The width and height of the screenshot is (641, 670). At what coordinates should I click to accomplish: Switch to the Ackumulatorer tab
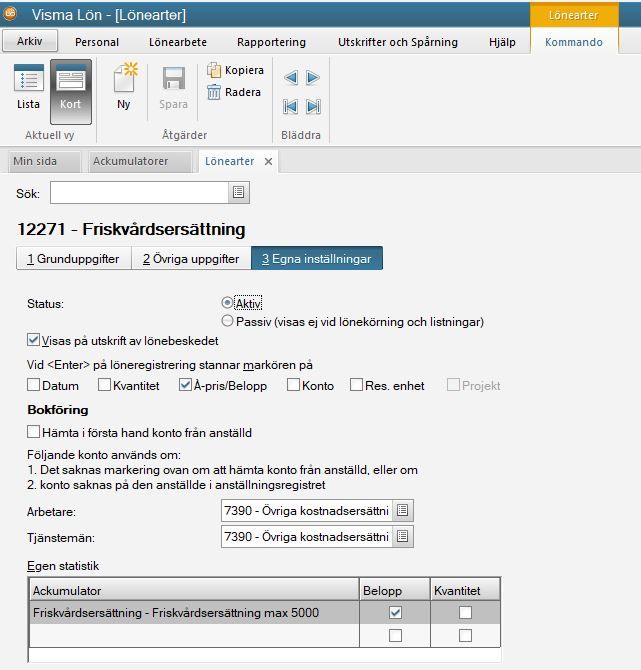point(130,161)
